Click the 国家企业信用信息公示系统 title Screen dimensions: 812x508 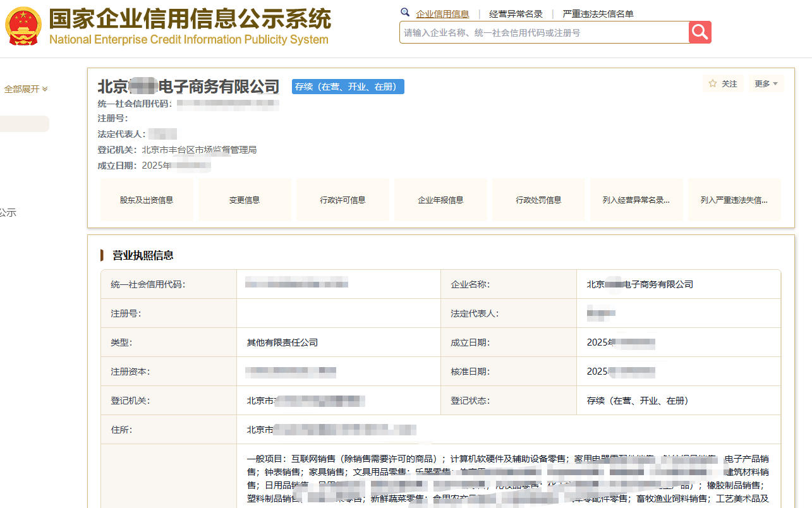pos(190,19)
